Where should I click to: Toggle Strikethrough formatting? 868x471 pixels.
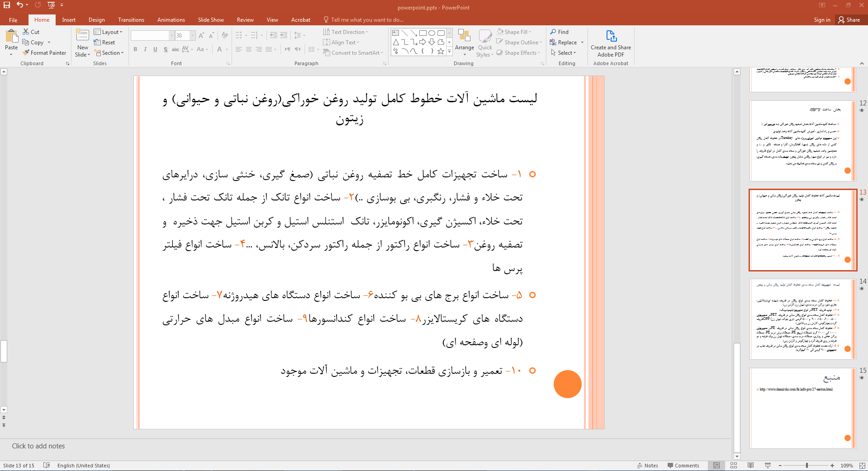(175, 49)
